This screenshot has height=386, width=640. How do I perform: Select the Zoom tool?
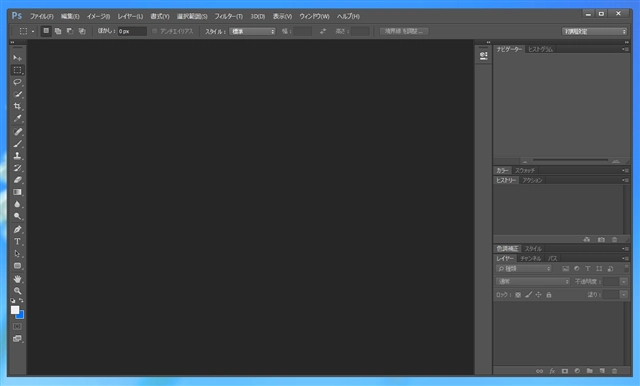pyautogui.click(x=17, y=291)
